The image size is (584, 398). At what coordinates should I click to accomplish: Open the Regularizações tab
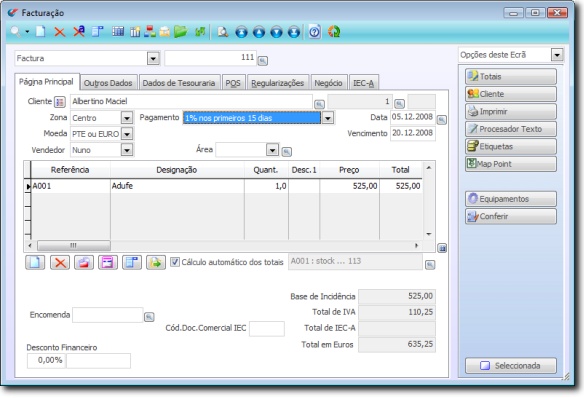tap(277, 83)
